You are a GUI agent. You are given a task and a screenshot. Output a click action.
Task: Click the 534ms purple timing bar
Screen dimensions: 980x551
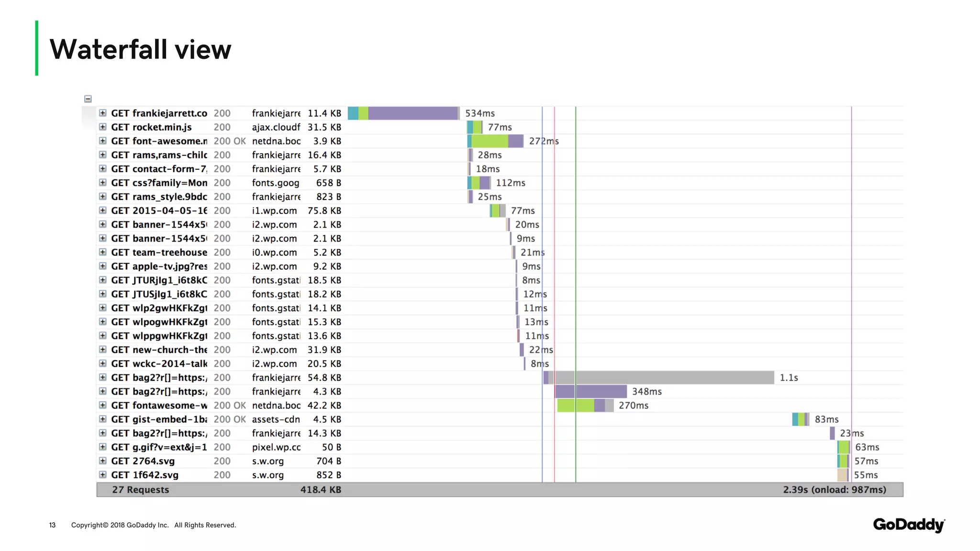pos(412,113)
